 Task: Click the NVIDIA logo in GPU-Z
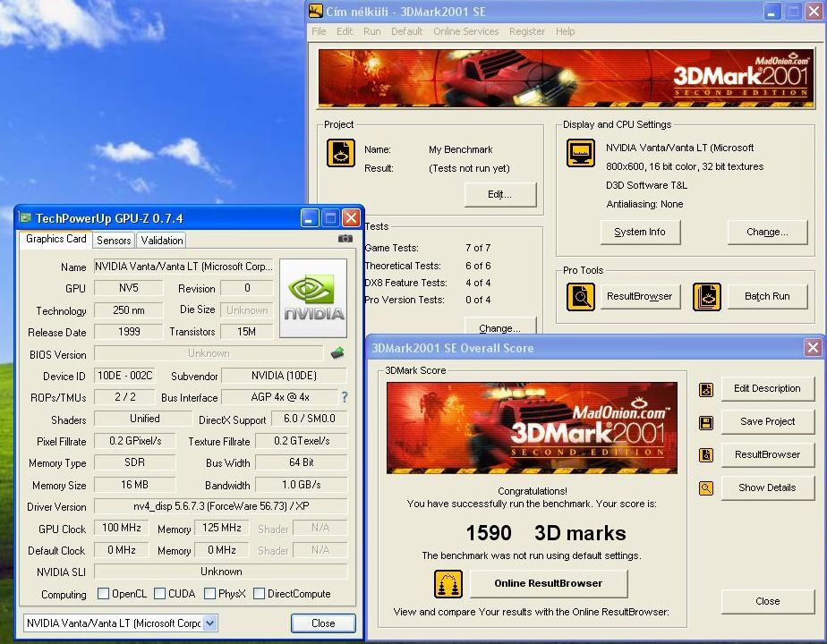[313, 298]
